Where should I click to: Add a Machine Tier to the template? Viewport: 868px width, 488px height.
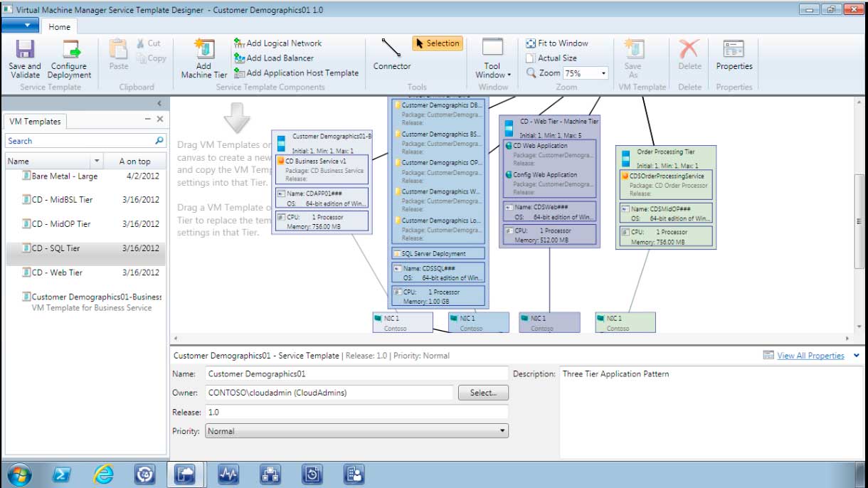point(204,58)
